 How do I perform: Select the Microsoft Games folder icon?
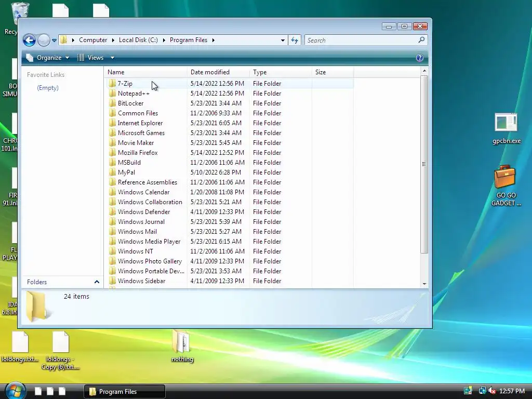point(112,132)
